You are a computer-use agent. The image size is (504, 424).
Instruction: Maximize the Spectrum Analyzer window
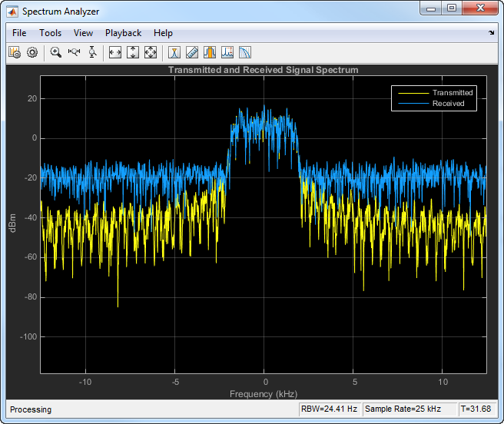click(452, 8)
